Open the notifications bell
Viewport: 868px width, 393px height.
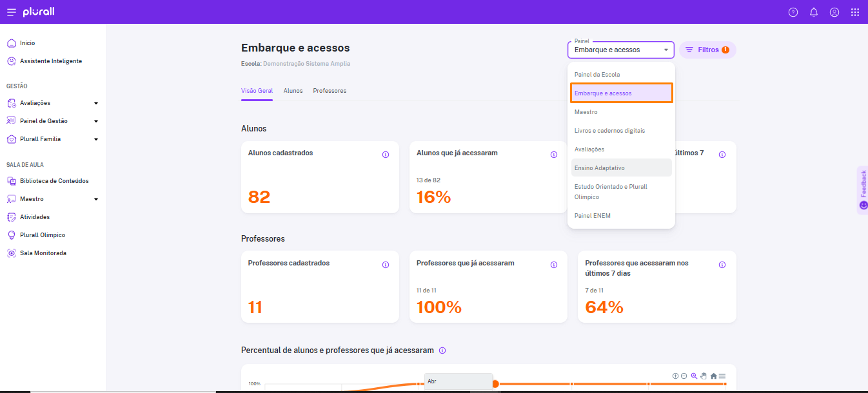[x=814, y=12]
